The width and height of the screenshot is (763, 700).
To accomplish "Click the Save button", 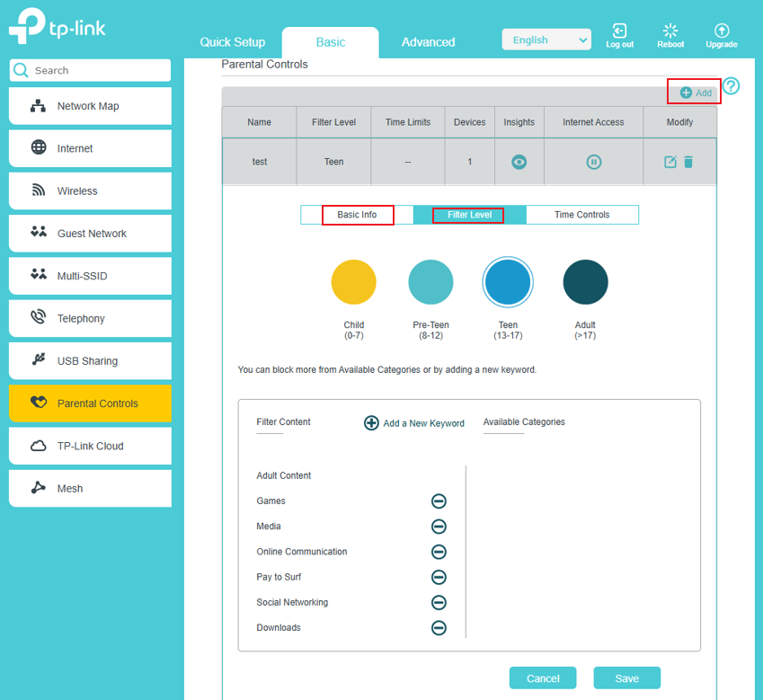I will click(626, 678).
